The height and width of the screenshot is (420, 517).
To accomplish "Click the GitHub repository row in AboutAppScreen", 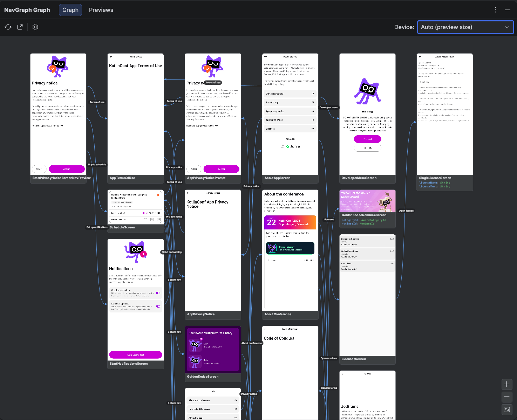I will click(x=290, y=94).
